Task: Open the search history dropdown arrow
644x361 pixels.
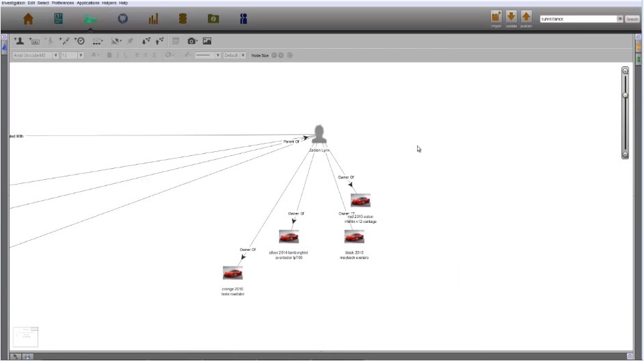Action: tap(620, 19)
